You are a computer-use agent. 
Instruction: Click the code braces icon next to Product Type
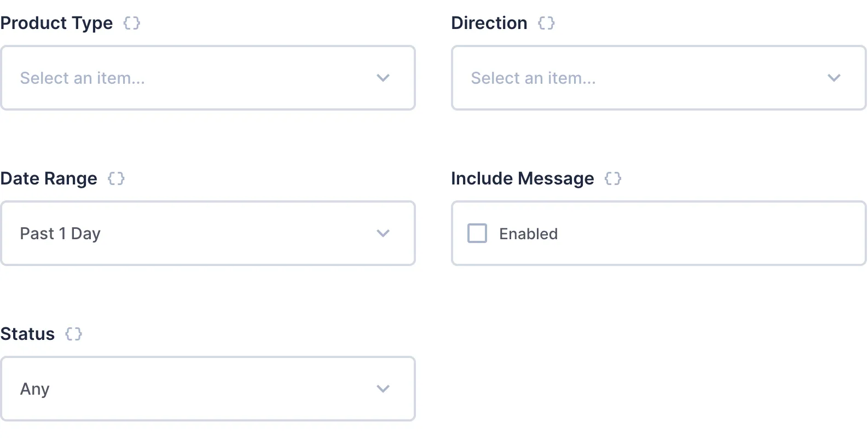click(x=132, y=23)
